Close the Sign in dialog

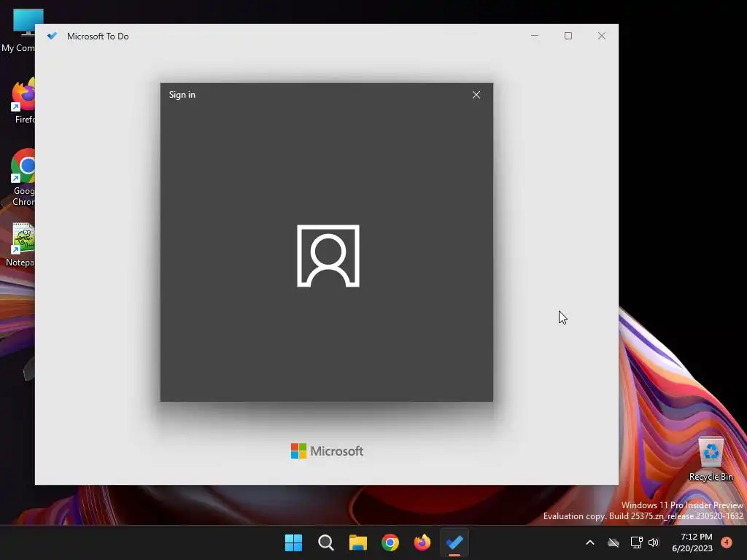[x=476, y=95]
